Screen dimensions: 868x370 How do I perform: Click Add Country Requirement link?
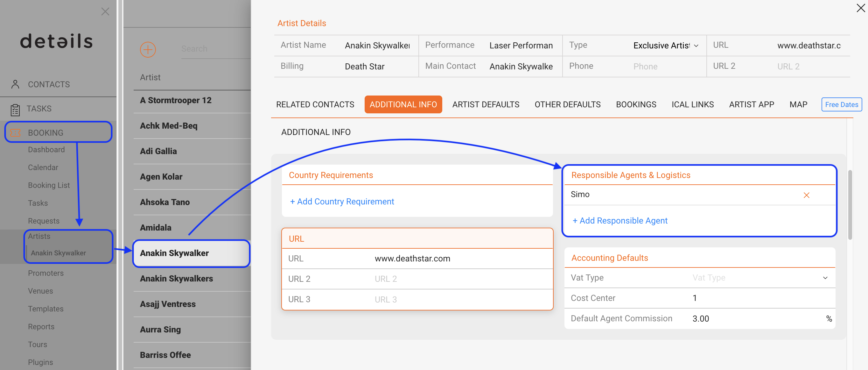tap(342, 202)
